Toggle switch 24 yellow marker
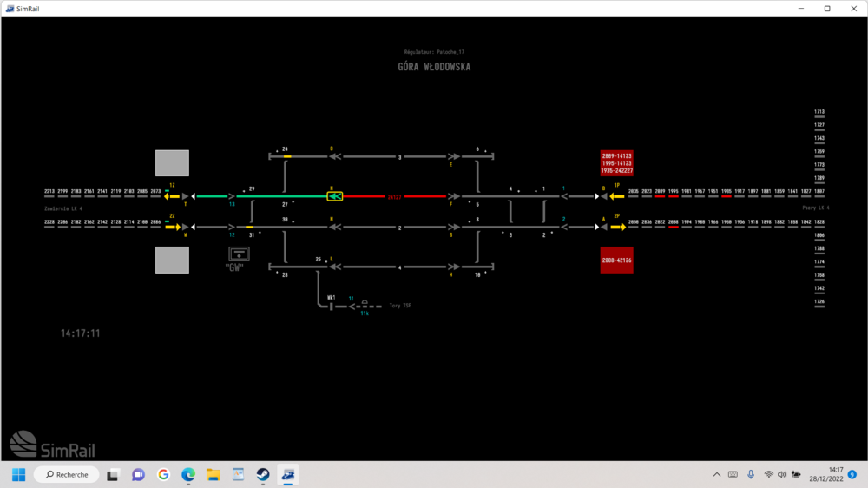868x488 pixels. tap(287, 156)
